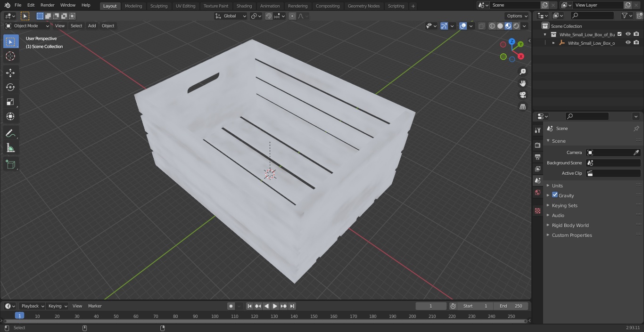This screenshot has height=332, width=644.
Task: Open the Render properties tab
Action: 537,145
